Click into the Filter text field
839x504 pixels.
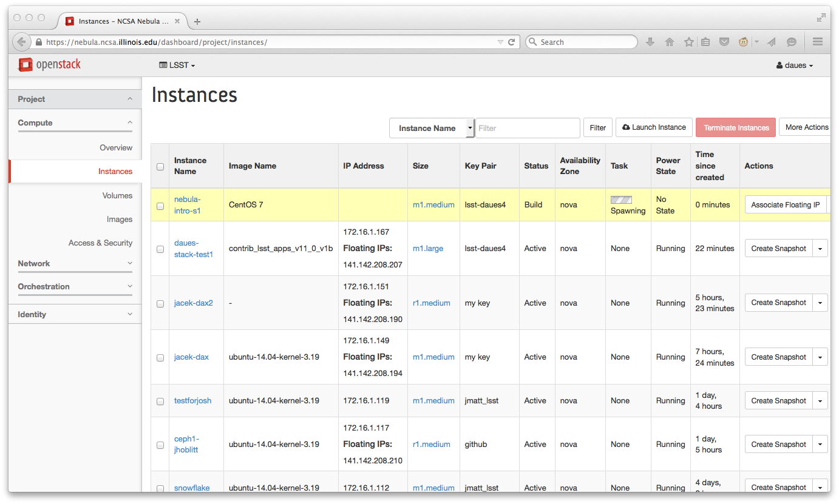pos(528,128)
